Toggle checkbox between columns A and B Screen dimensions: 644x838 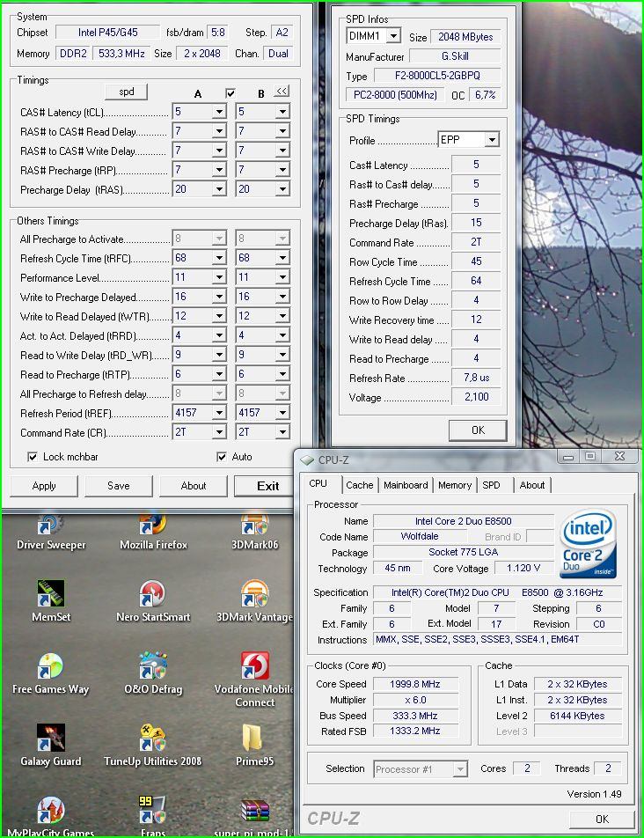[x=231, y=93]
